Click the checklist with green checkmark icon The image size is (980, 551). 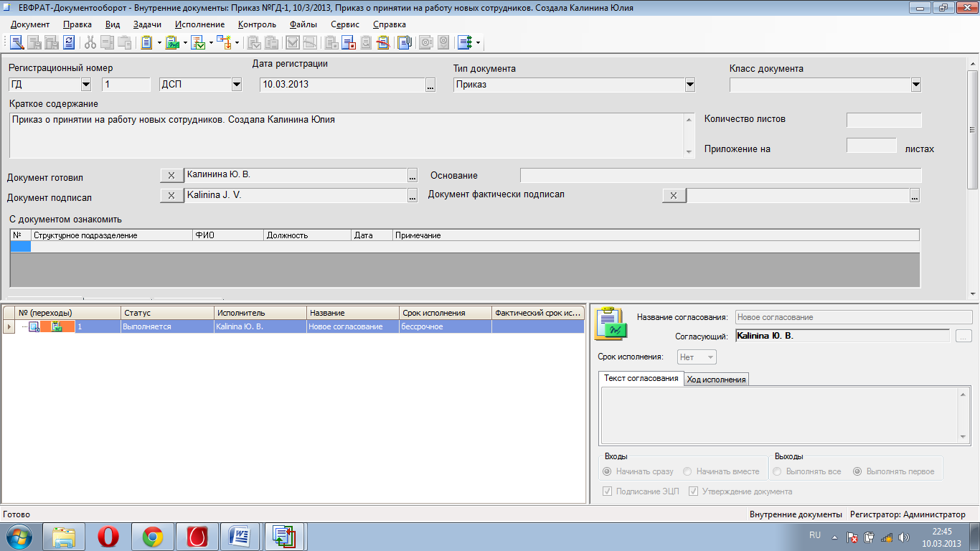tap(198, 42)
